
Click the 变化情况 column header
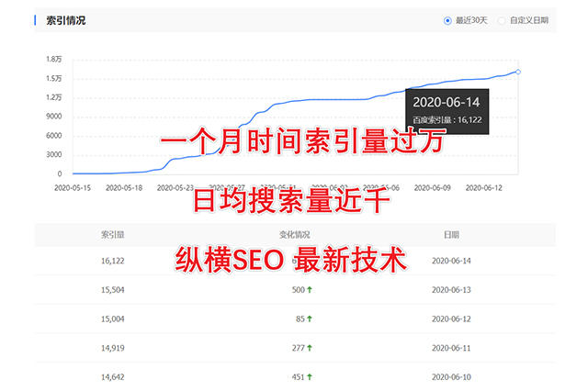(294, 234)
